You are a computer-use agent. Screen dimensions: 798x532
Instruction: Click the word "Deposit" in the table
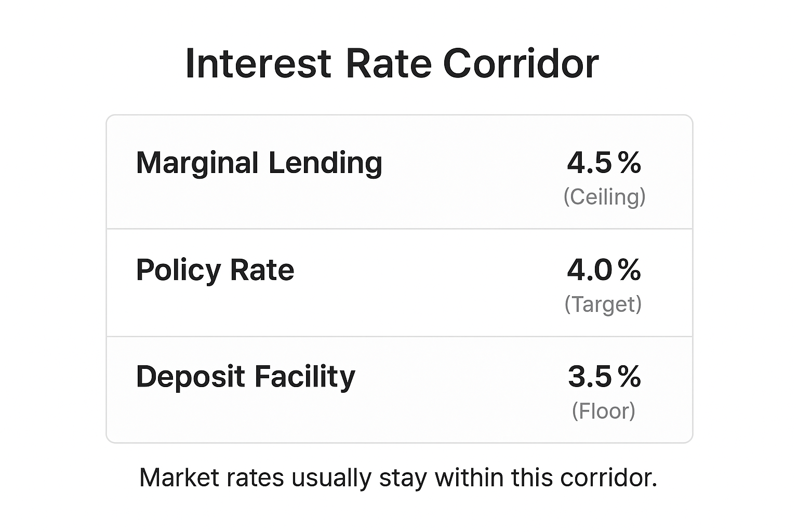(x=190, y=377)
